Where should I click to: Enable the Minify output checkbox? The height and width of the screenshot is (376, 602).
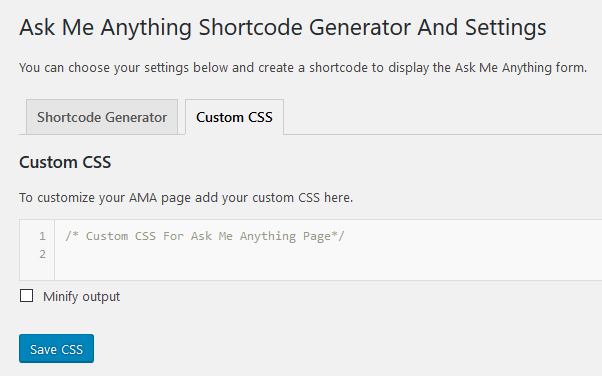[26, 296]
